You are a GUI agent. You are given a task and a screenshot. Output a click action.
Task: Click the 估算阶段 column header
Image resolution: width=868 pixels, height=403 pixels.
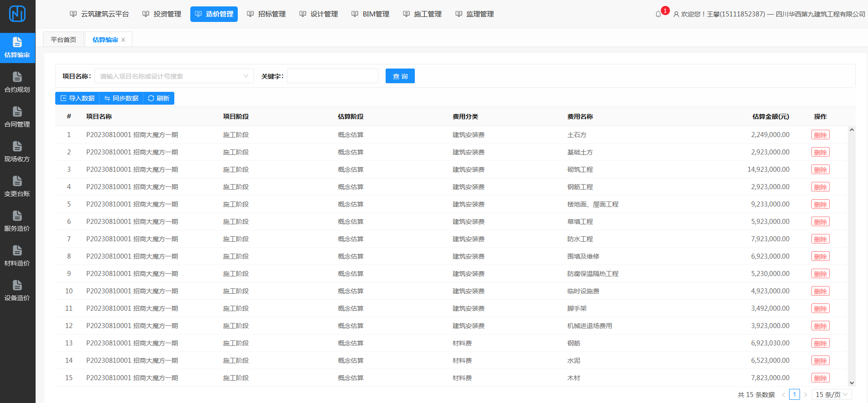coord(350,117)
